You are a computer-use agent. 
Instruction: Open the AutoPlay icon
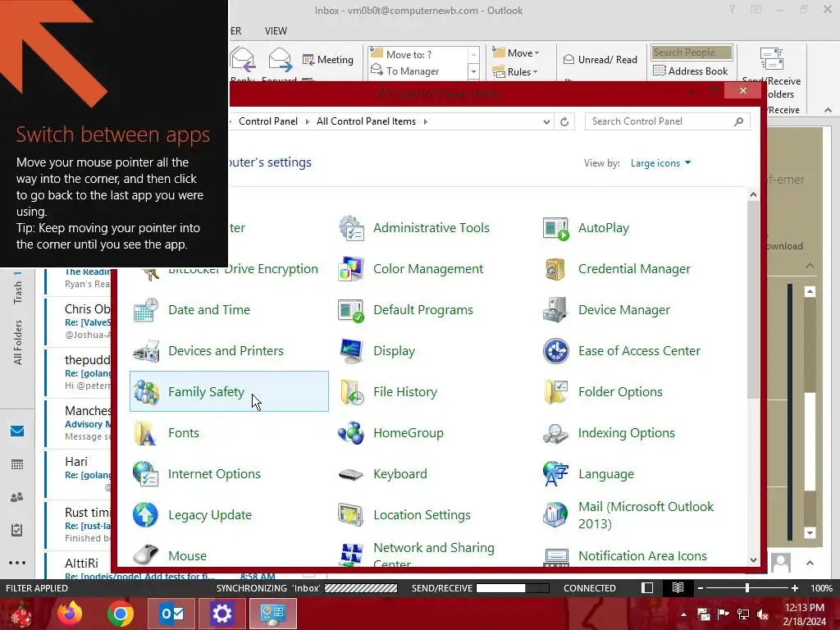click(x=555, y=228)
